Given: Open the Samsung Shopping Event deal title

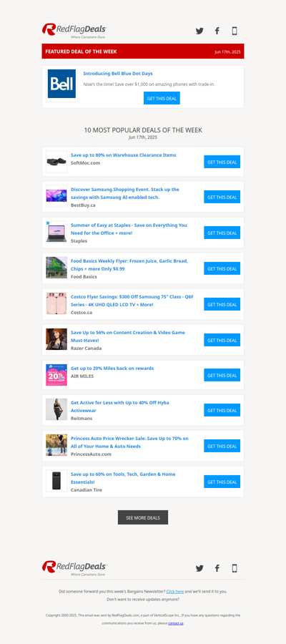Looking at the screenshot, I should [124, 193].
